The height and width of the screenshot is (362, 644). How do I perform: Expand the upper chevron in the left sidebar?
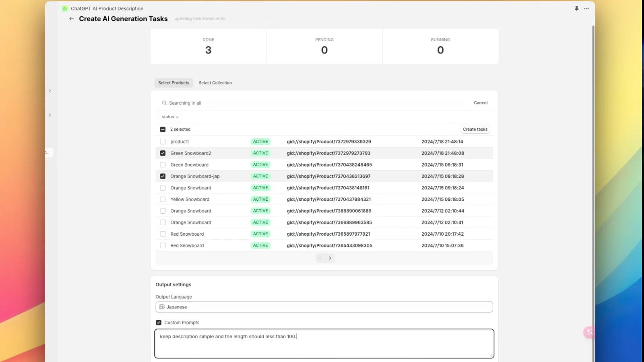point(50,90)
